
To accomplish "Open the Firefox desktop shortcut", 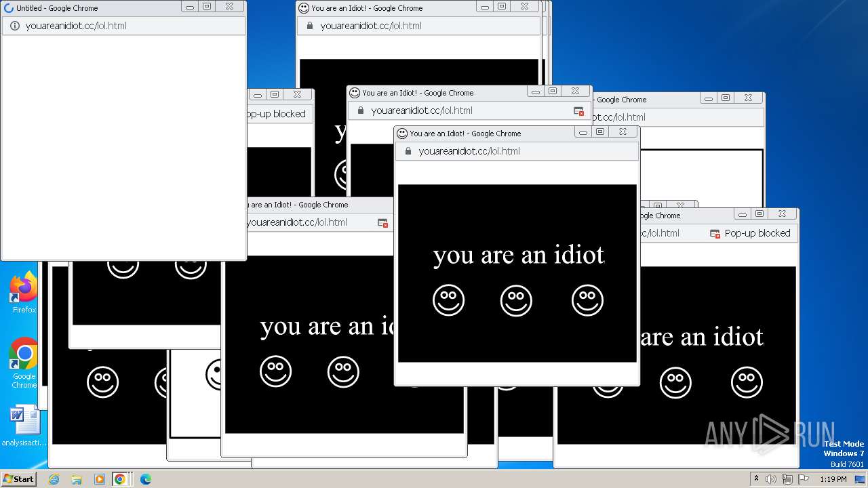I will coord(24,293).
